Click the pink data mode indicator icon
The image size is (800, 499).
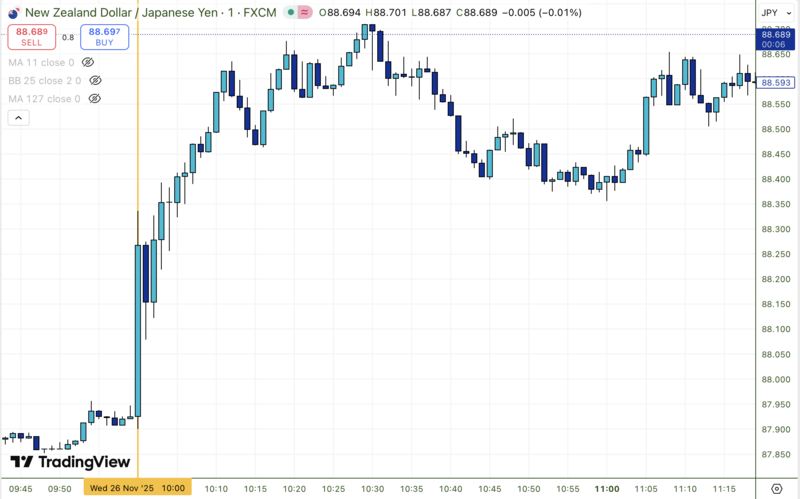pyautogui.click(x=305, y=12)
